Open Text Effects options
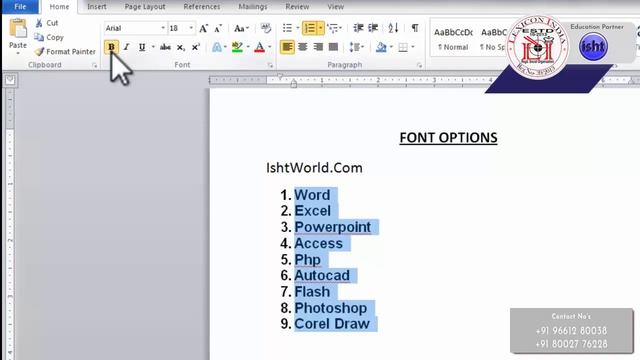This screenshot has width=640, height=360. [217, 47]
